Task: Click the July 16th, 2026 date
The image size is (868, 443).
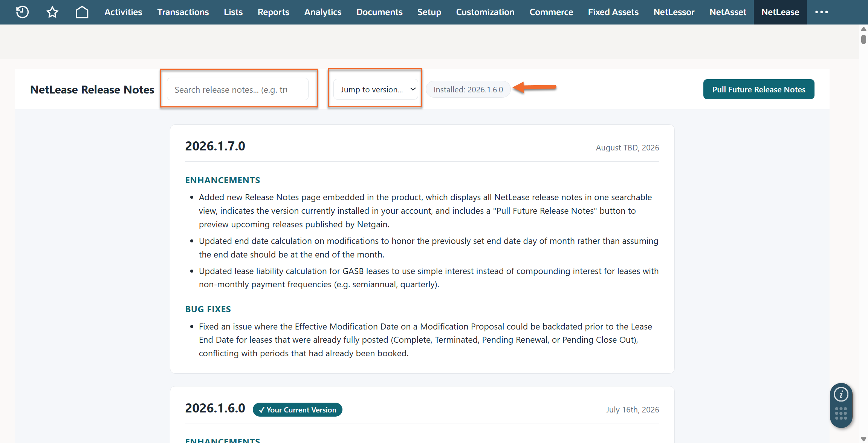Action: tap(633, 409)
